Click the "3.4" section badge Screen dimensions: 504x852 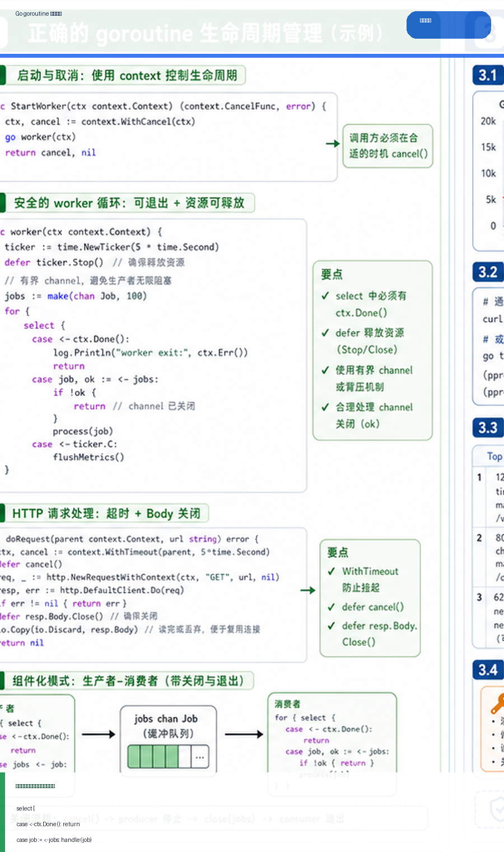coord(487,670)
